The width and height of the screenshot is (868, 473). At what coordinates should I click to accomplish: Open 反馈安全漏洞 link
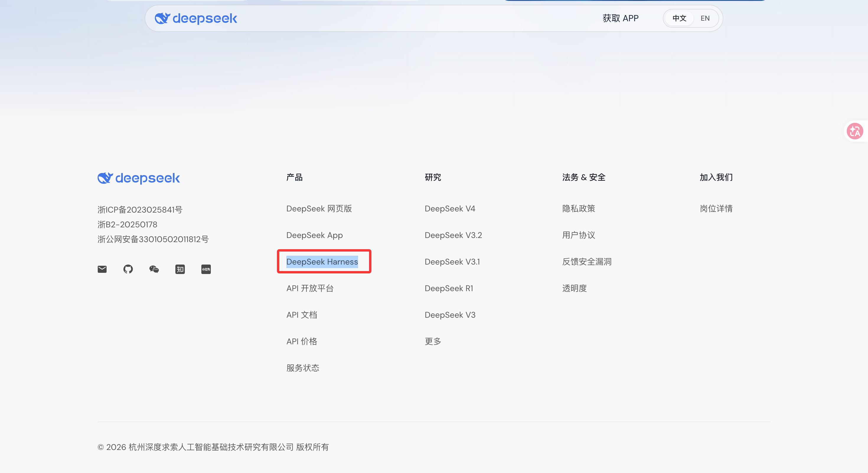click(x=587, y=262)
